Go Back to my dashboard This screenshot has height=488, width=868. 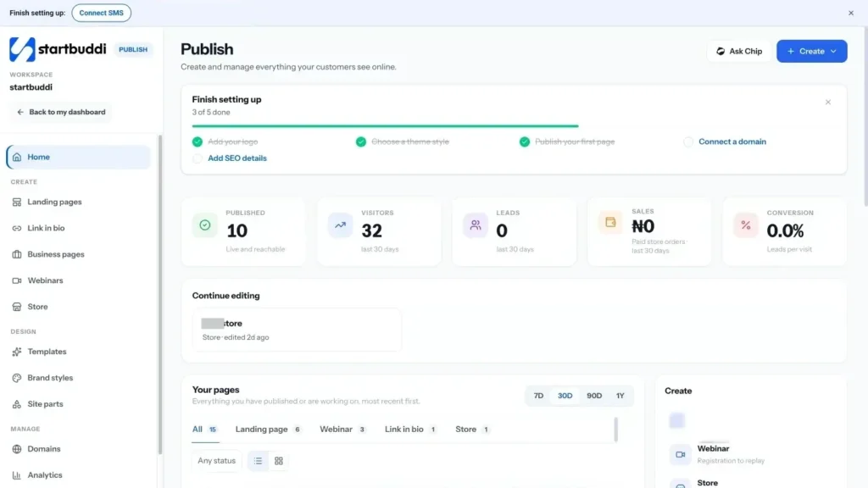(x=61, y=112)
